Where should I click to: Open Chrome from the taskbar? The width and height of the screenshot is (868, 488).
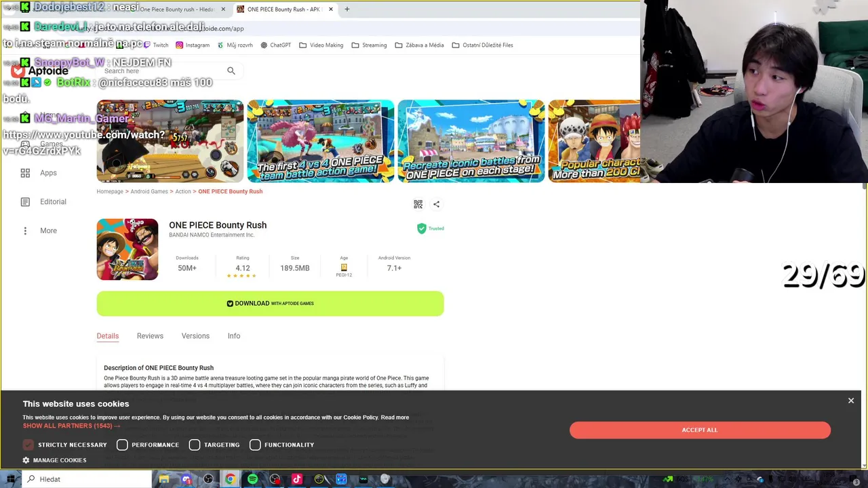click(230, 479)
